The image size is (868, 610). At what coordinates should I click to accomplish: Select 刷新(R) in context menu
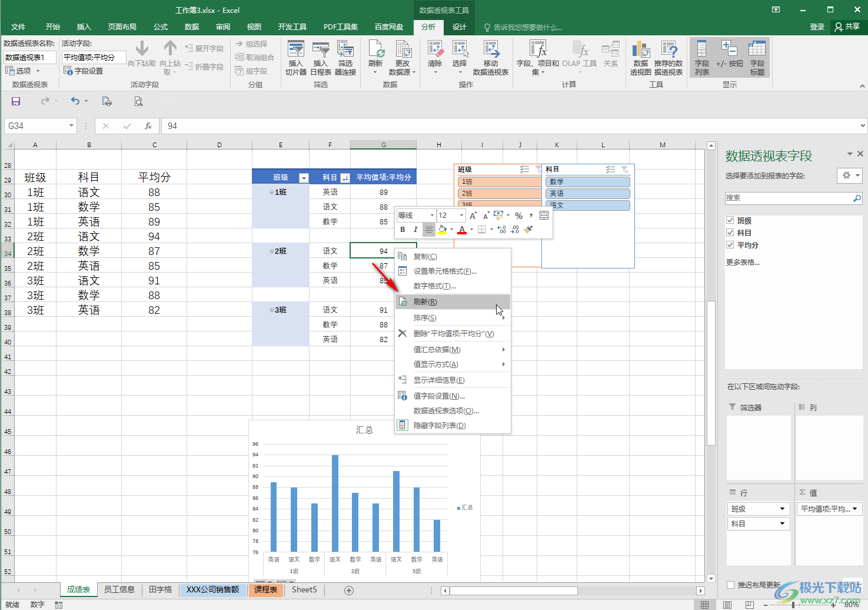pos(452,301)
